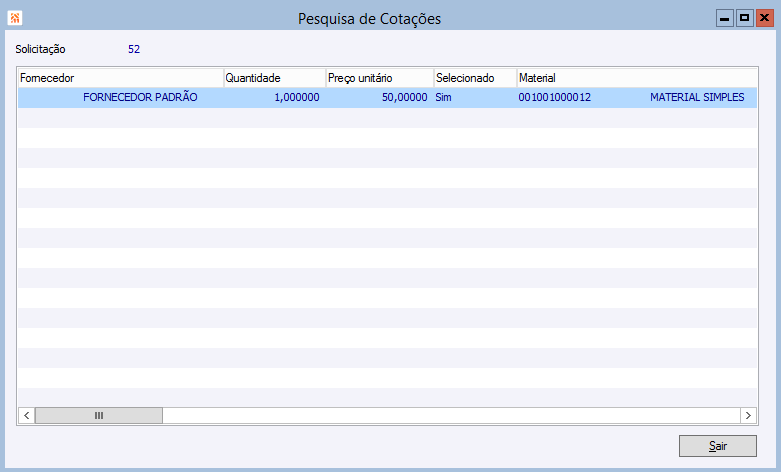This screenshot has height=472, width=781.
Task: Click the Preço unitário column header
Action: point(380,78)
